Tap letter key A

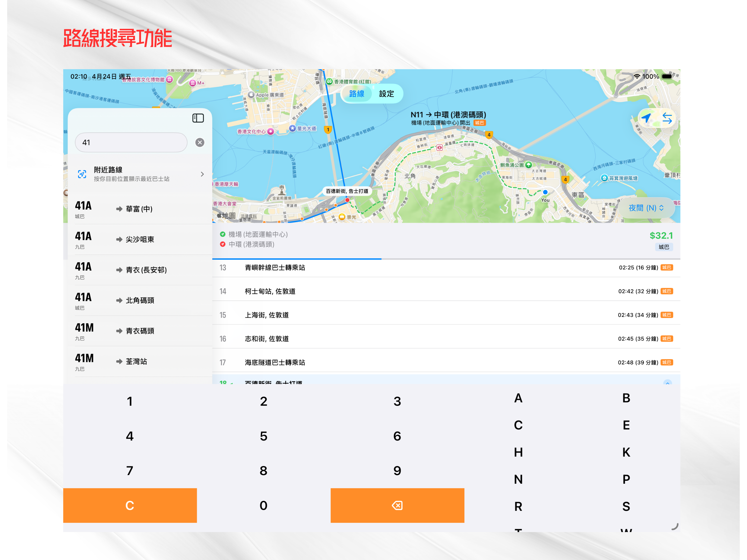pos(518,398)
